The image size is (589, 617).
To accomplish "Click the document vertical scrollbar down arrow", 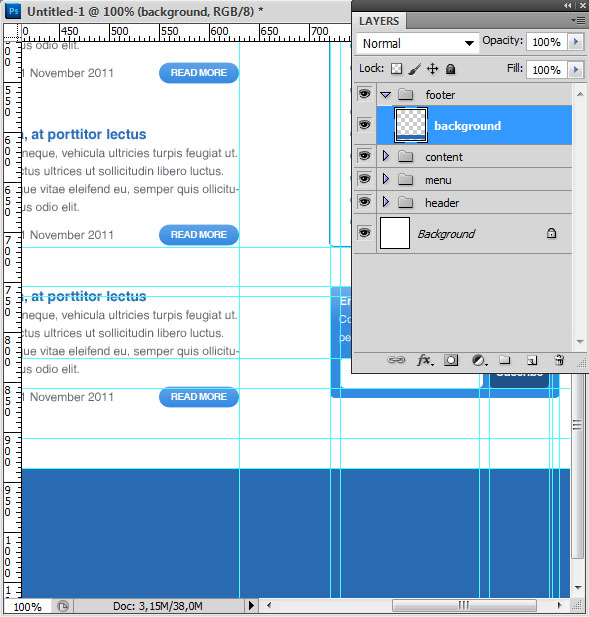I will point(578,587).
